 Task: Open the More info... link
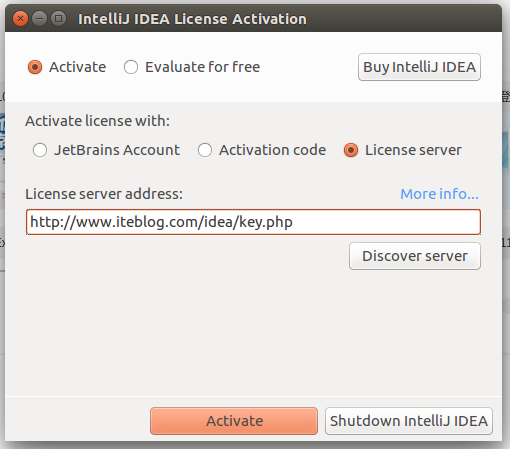[439, 194]
